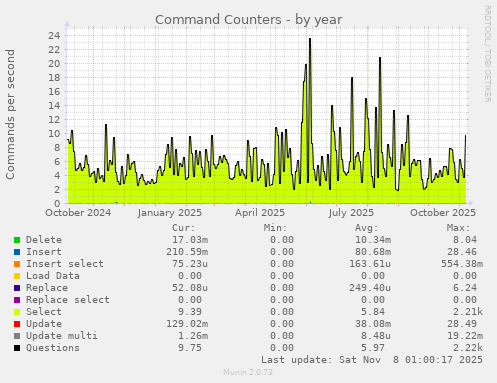This screenshot has height=383, width=497.
Task: Click the 'Command Counters - by year' title
Action: 249,20
